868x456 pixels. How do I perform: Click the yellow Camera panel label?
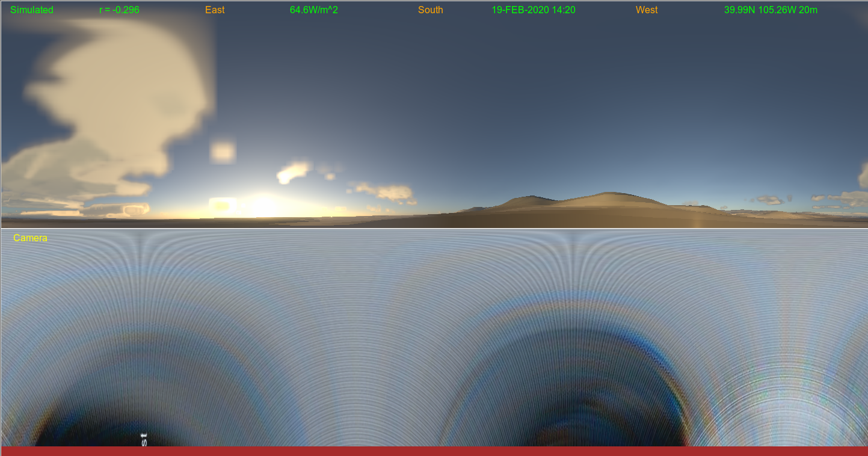click(30, 238)
